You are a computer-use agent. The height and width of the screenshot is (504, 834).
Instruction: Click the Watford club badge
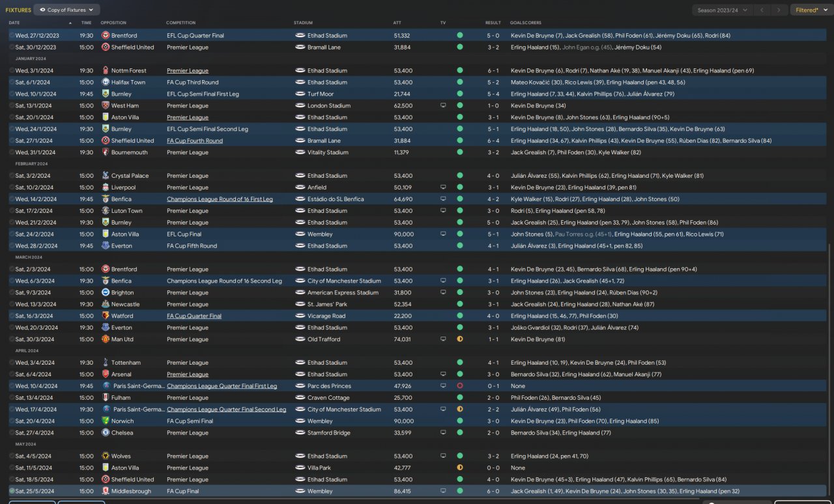106,316
